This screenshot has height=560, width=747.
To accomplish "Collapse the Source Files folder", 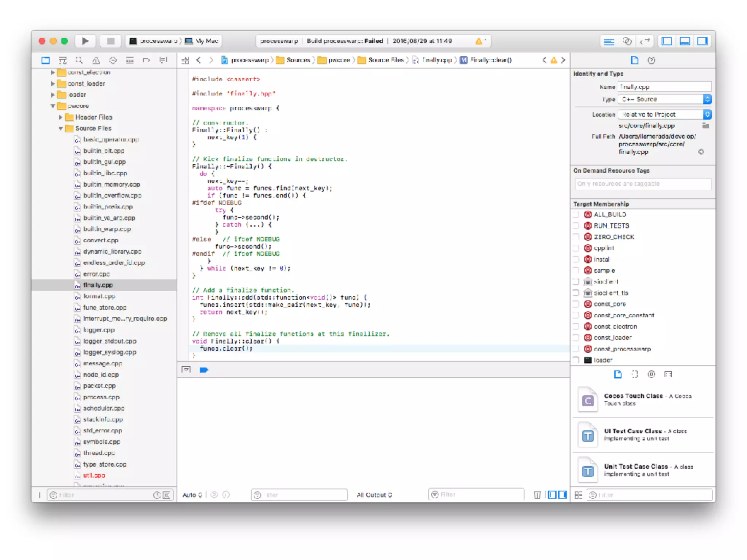I will click(61, 128).
